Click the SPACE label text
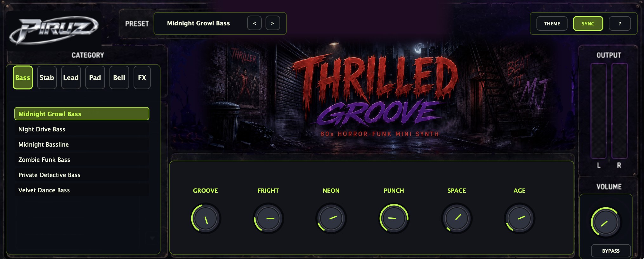Image resolution: width=644 pixels, height=259 pixels. click(457, 190)
